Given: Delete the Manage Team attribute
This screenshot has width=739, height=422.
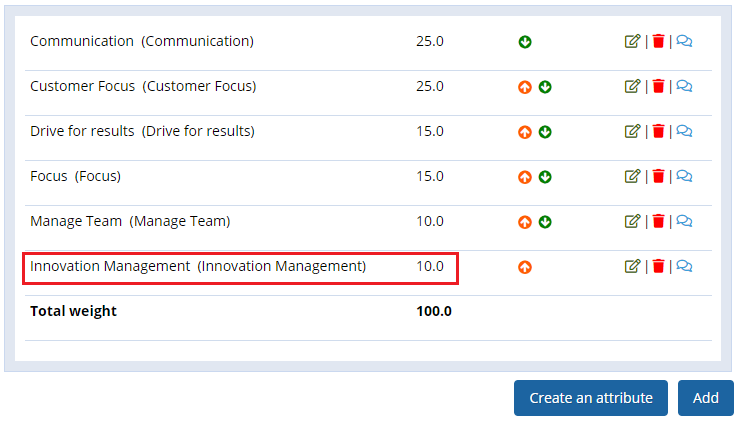Looking at the screenshot, I should click(x=658, y=221).
